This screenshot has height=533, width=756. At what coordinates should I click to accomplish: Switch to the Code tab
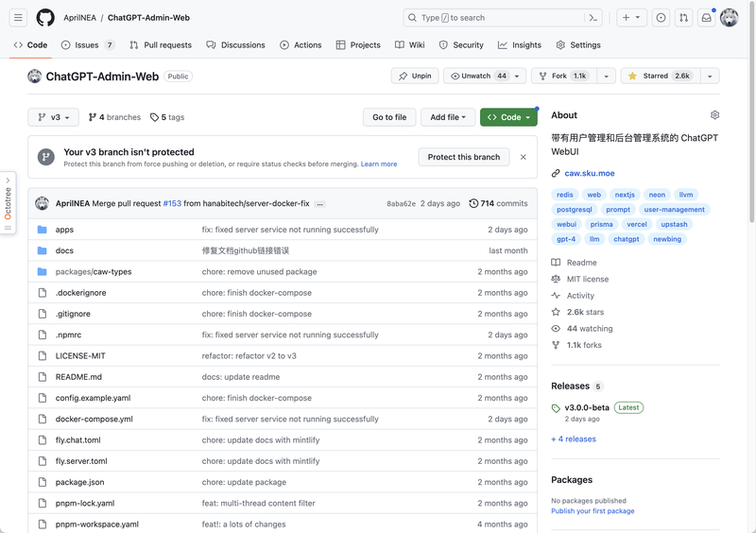point(31,45)
